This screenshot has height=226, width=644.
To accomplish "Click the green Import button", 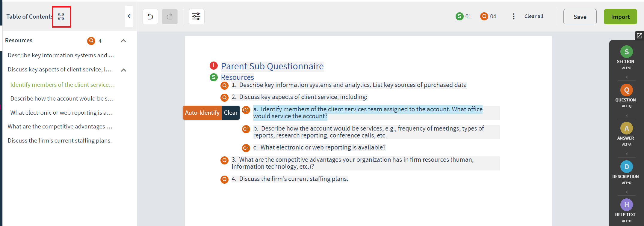I will (x=620, y=17).
